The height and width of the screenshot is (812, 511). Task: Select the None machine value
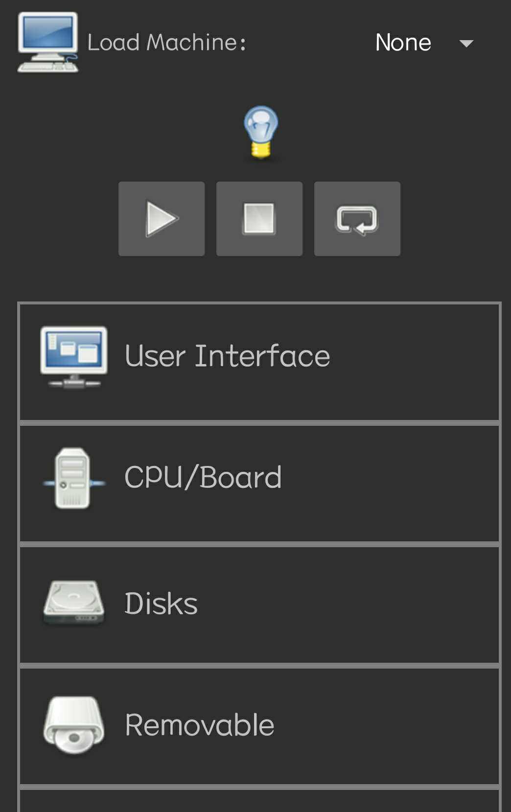click(x=403, y=43)
